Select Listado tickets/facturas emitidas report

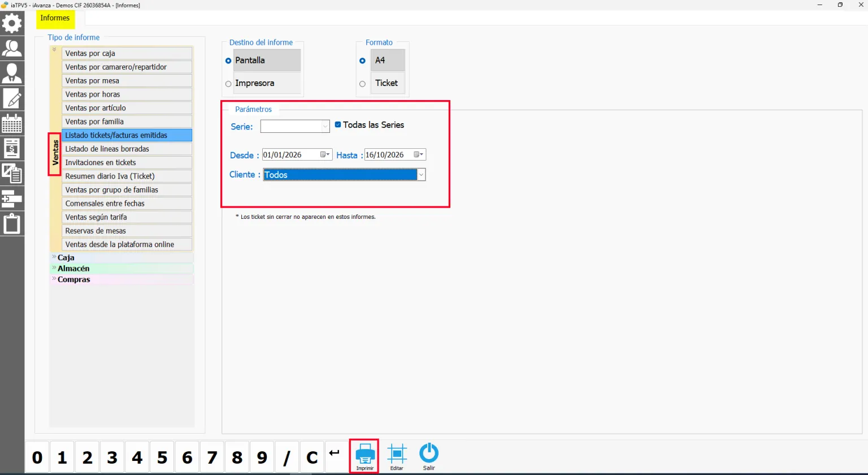tap(127, 135)
